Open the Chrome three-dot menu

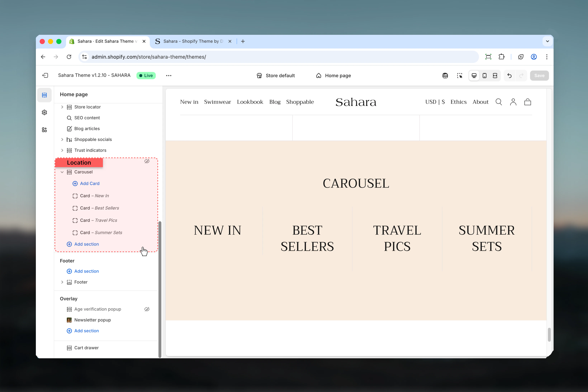point(547,57)
